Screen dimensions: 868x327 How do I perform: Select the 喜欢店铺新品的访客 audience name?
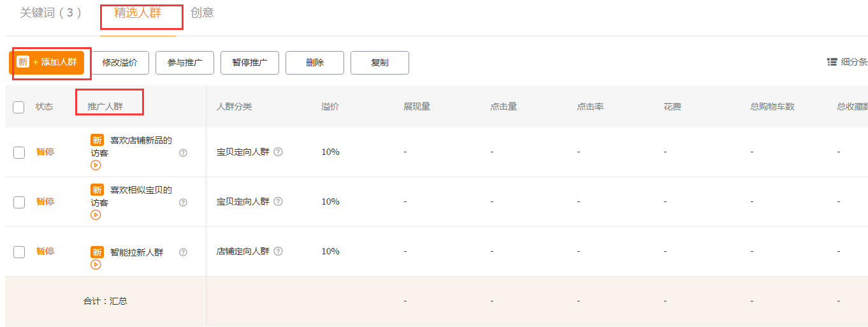pyautogui.click(x=131, y=147)
